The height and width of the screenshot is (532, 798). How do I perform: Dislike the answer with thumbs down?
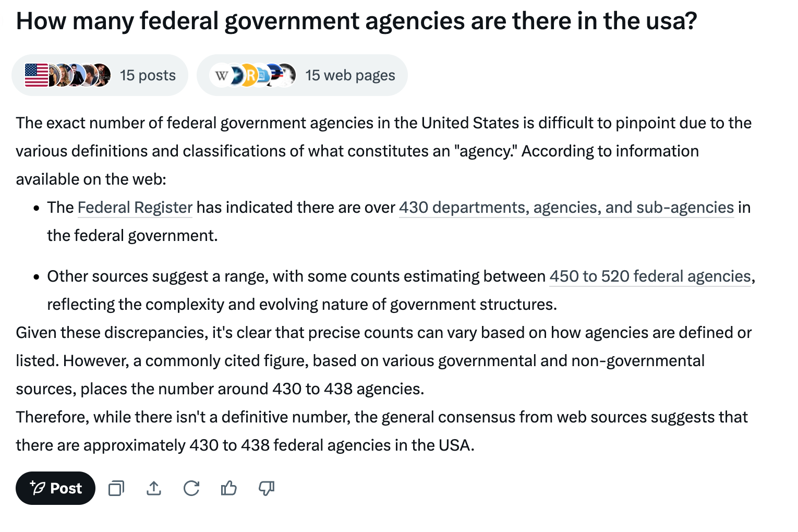pos(267,488)
